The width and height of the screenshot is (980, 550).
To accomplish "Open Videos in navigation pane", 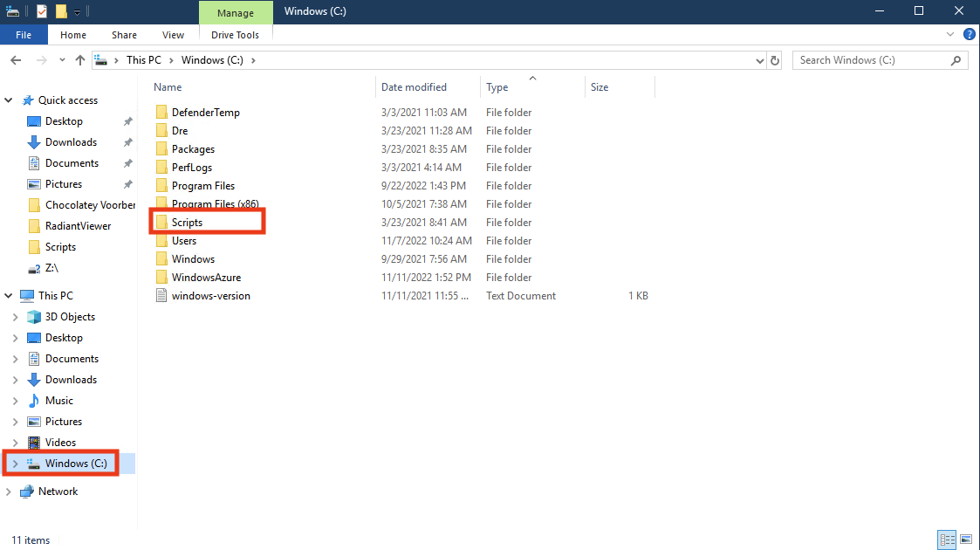I will 60,443.
